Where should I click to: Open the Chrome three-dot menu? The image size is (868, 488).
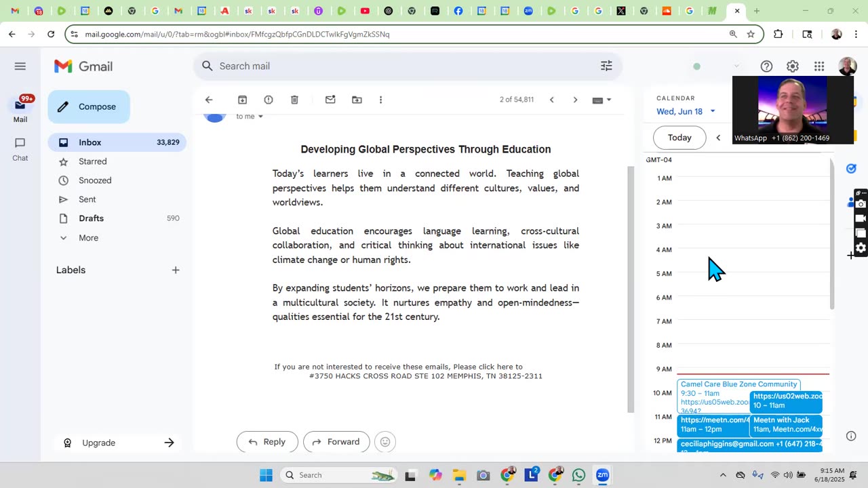[856, 34]
